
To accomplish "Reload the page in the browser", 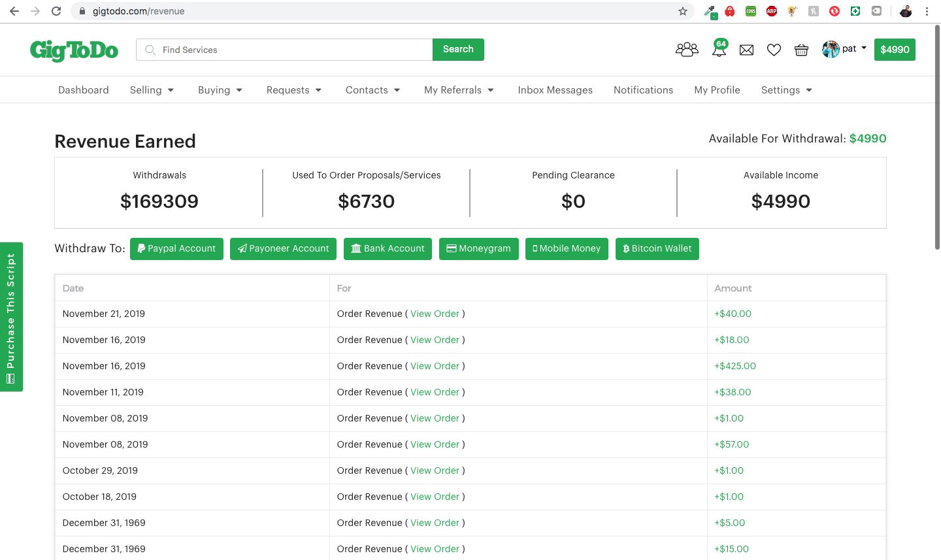I will [x=56, y=11].
